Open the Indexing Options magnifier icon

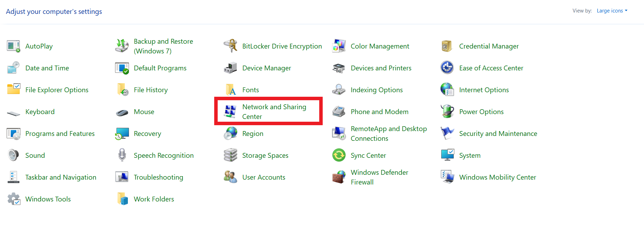click(339, 90)
